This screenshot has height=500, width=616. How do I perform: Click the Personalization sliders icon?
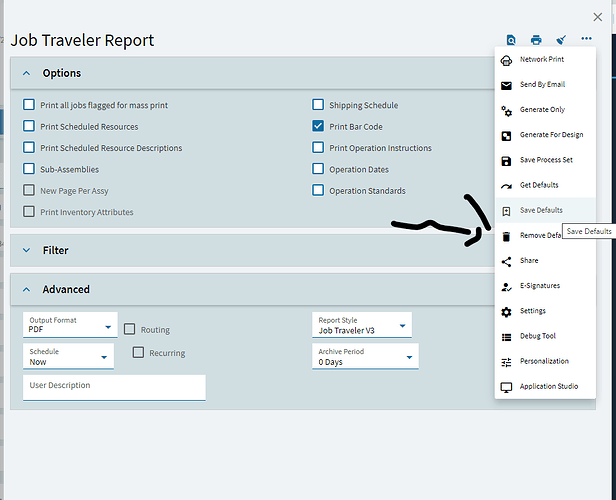click(506, 363)
